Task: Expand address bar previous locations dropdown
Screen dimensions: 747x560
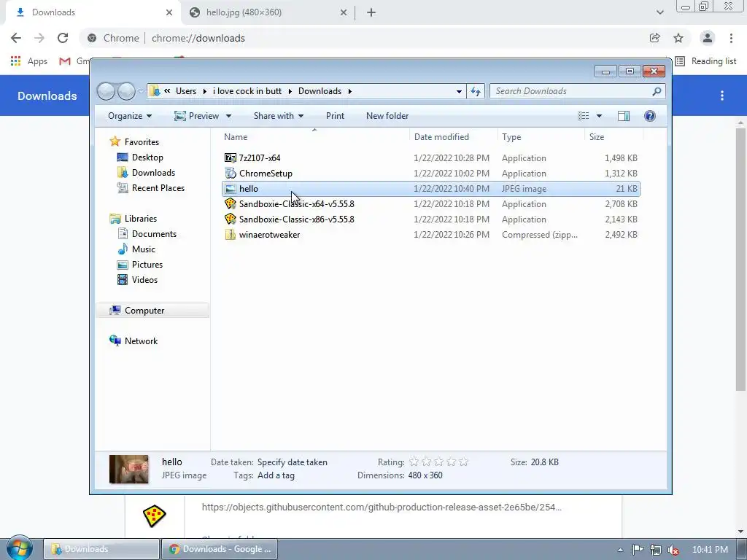Action: (x=459, y=91)
